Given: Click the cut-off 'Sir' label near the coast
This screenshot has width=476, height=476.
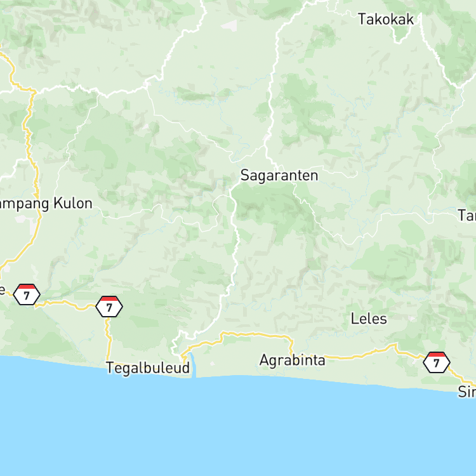Looking at the screenshot, I should [x=467, y=392].
